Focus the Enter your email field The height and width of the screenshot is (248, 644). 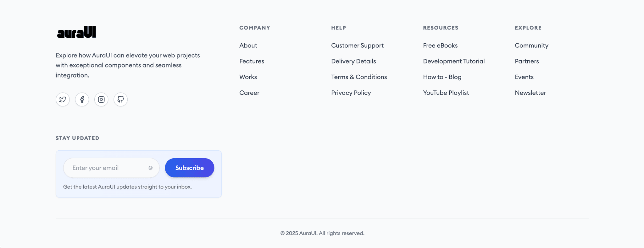click(111, 168)
